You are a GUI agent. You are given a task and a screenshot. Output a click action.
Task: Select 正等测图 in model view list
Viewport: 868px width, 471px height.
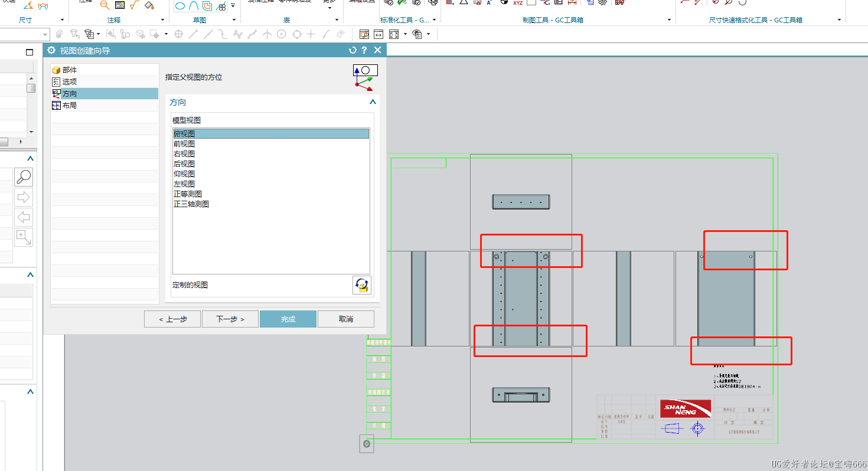[x=271, y=194]
